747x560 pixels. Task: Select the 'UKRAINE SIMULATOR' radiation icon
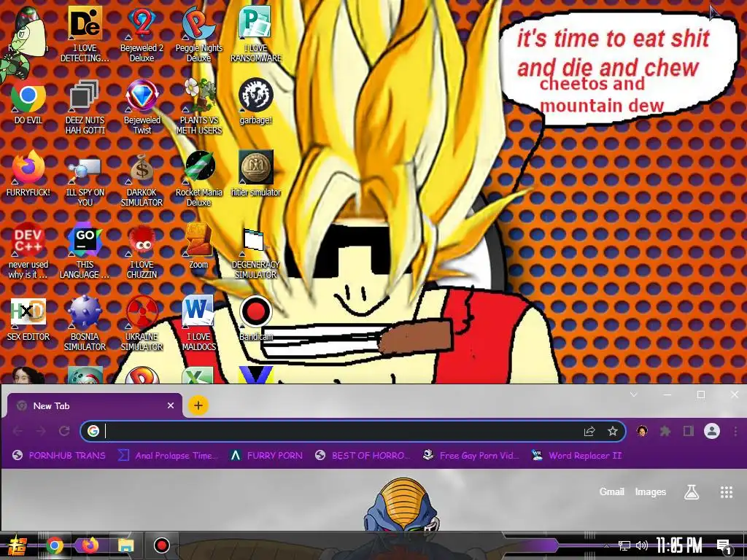point(142,323)
